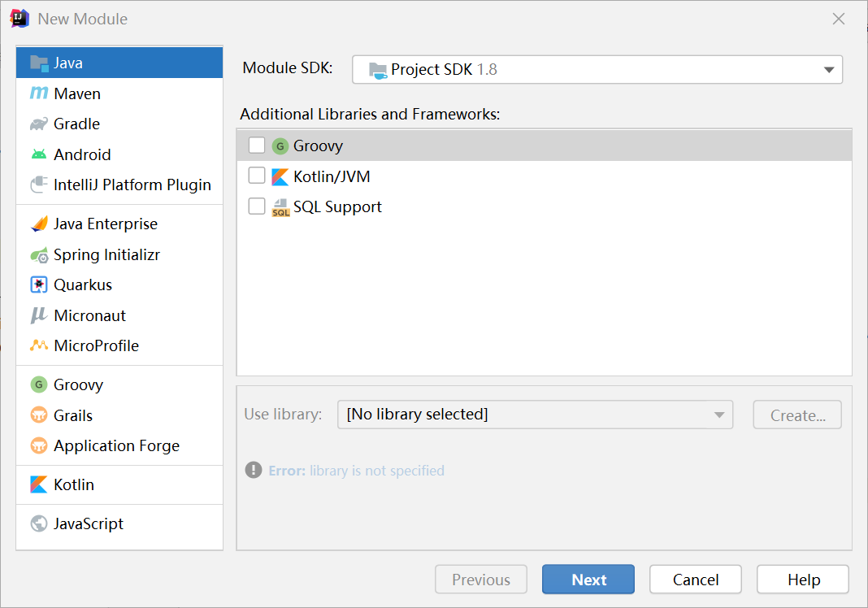
Task: Click the JavaScript globe icon
Action: click(x=39, y=523)
